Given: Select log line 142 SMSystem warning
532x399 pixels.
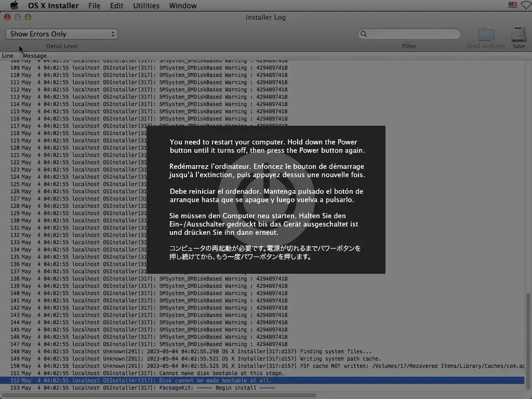Looking at the screenshot, I should (x=262, y=308).
